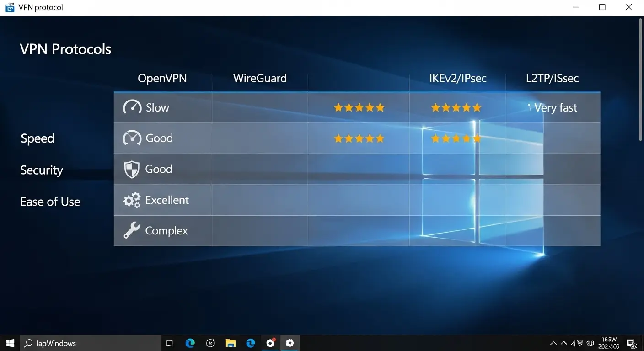
Task: Close the VPN protocol window
Action: pyautogui.click(x=629, y=7)
